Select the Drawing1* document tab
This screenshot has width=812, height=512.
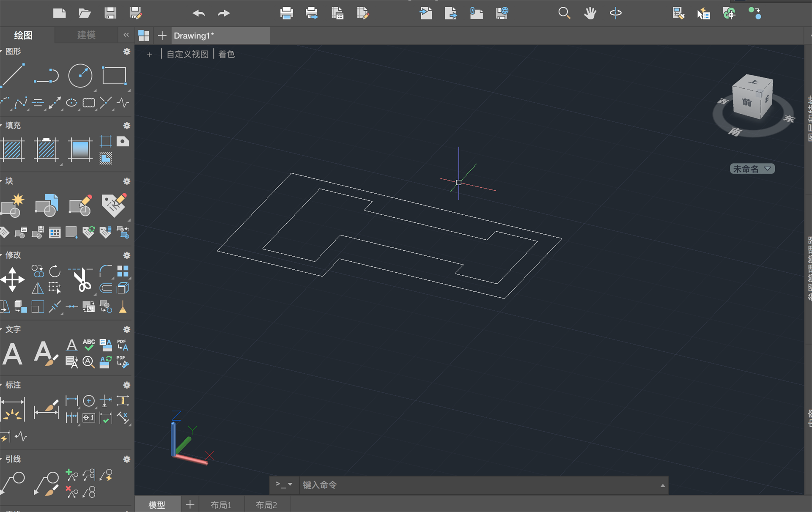tap(220, 36)
